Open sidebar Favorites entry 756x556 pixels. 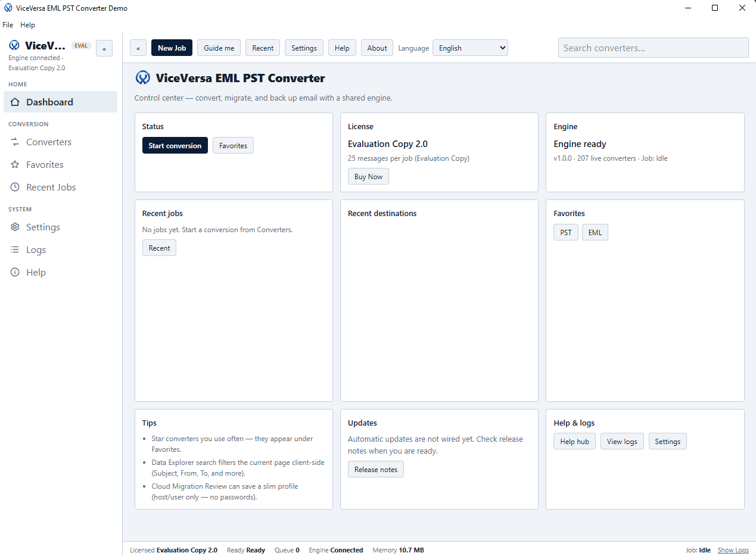point(60,164)
